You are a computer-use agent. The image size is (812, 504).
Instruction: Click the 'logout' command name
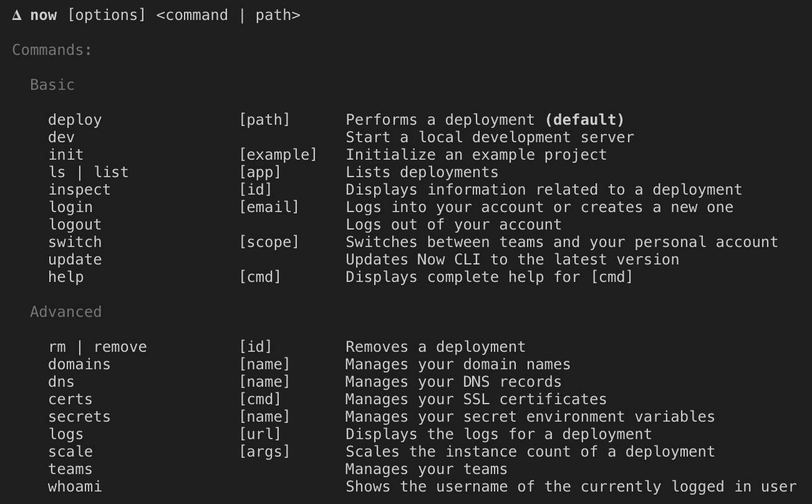click(x=75, y=225)
